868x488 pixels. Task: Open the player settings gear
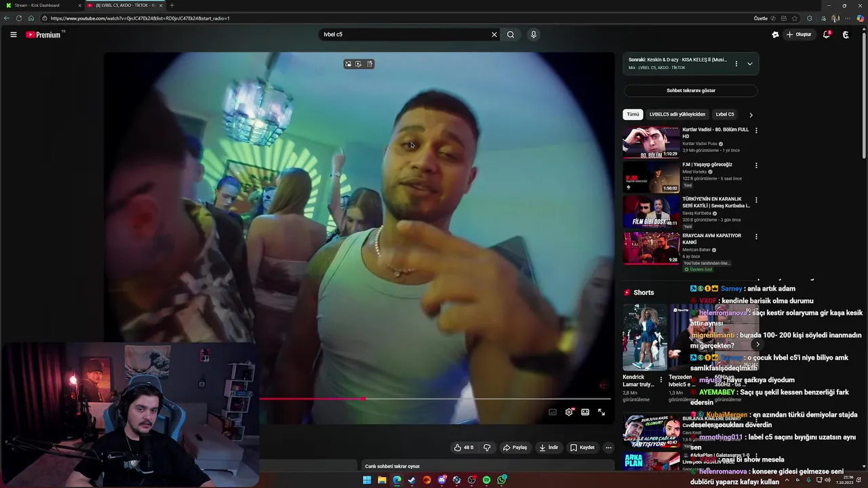[569, 412]
